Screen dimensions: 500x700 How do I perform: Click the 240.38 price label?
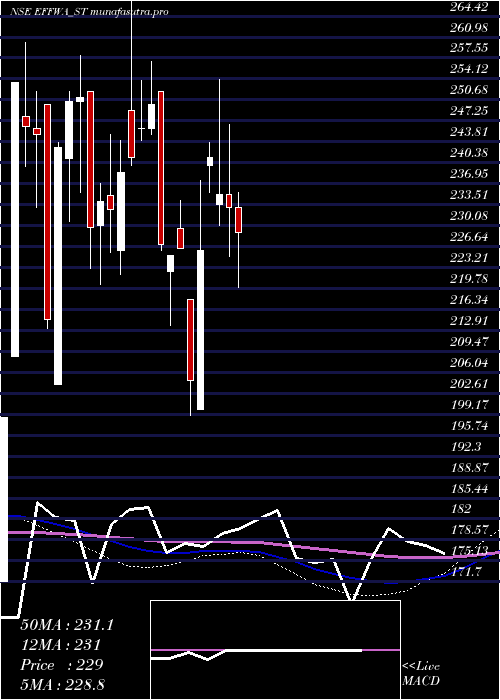(x=468, y=153)
